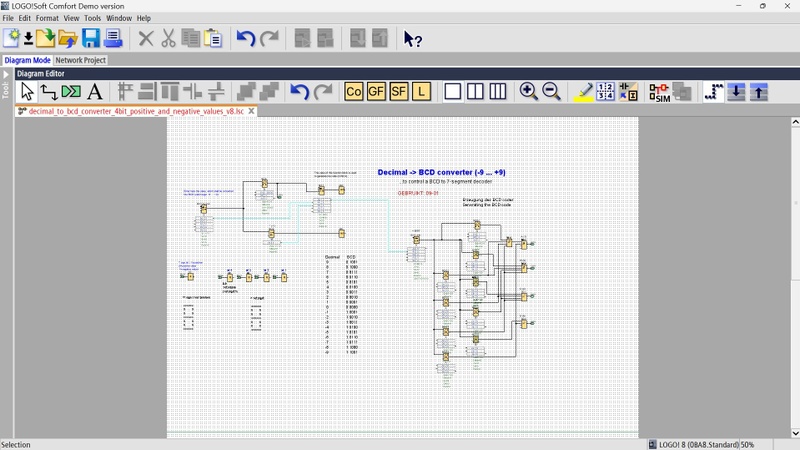Image resolution: width=800 pixels, height=450 pixels.
Task: Expand the collapsed Tools side panel
Action: click(6, 75)
